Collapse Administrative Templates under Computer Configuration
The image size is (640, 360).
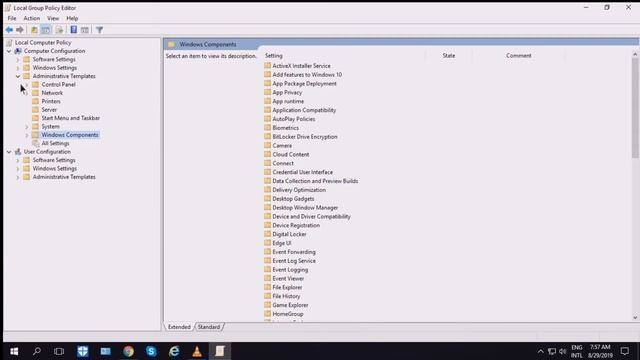point(18,76)
